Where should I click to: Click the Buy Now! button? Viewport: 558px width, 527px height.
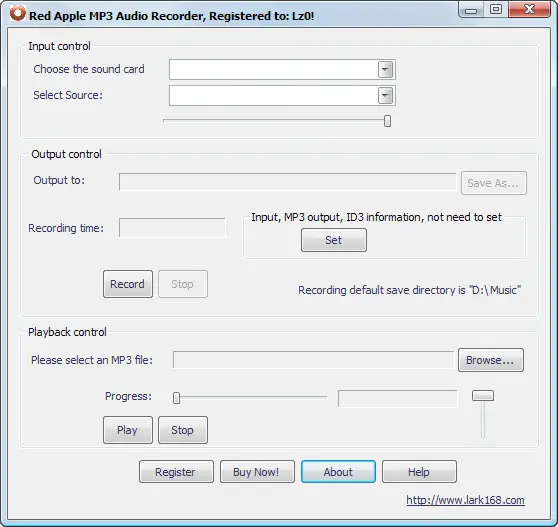[x=257, y=472]
